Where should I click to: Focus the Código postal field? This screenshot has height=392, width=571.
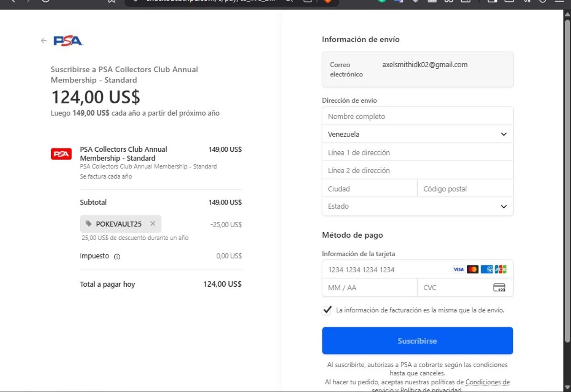pyautogui.click(x=466, y=189)
